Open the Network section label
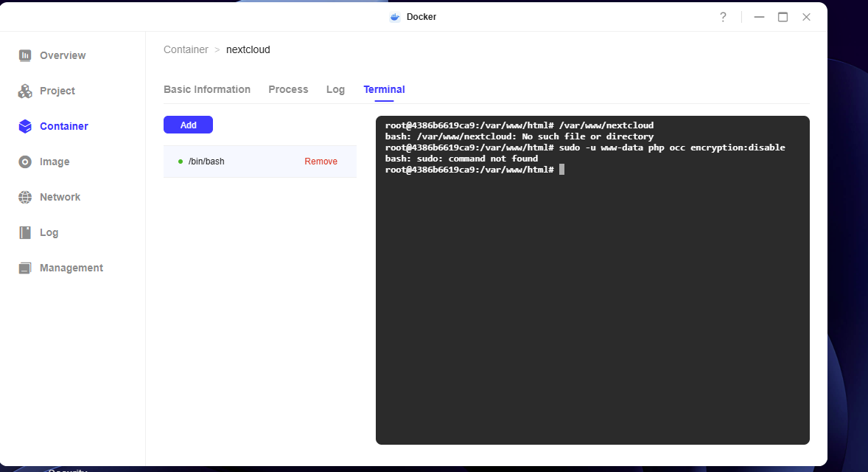Screen dimensions: 868x472 (60, 197)
